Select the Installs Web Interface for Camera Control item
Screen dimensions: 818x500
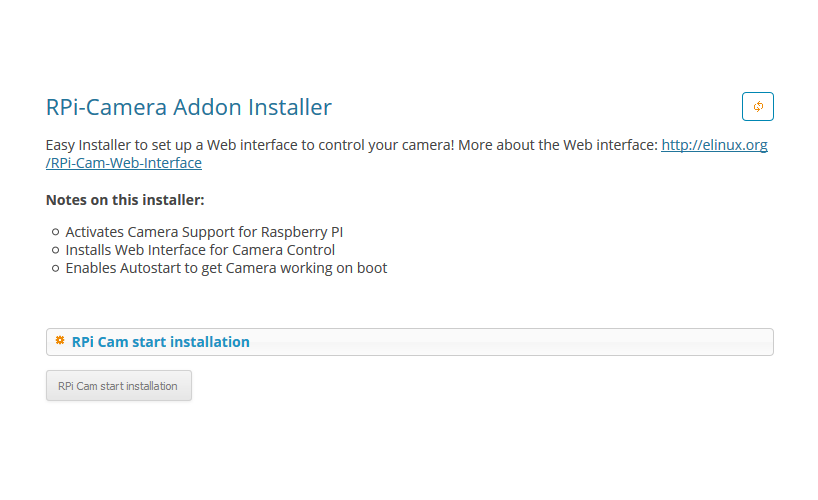(200, 250)
